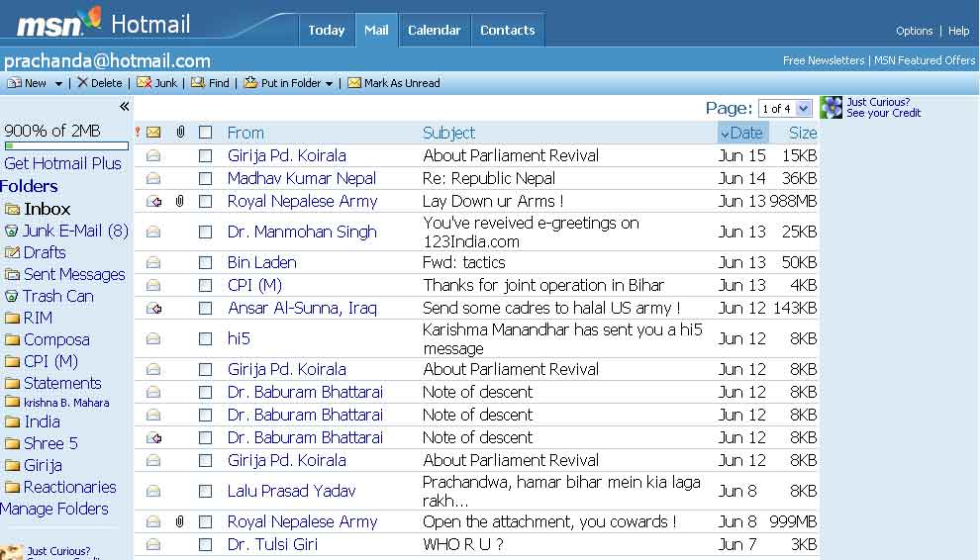Click the Delete toolbar icon
This screenshot has width=980, height=560.
[x=83, y=83]
